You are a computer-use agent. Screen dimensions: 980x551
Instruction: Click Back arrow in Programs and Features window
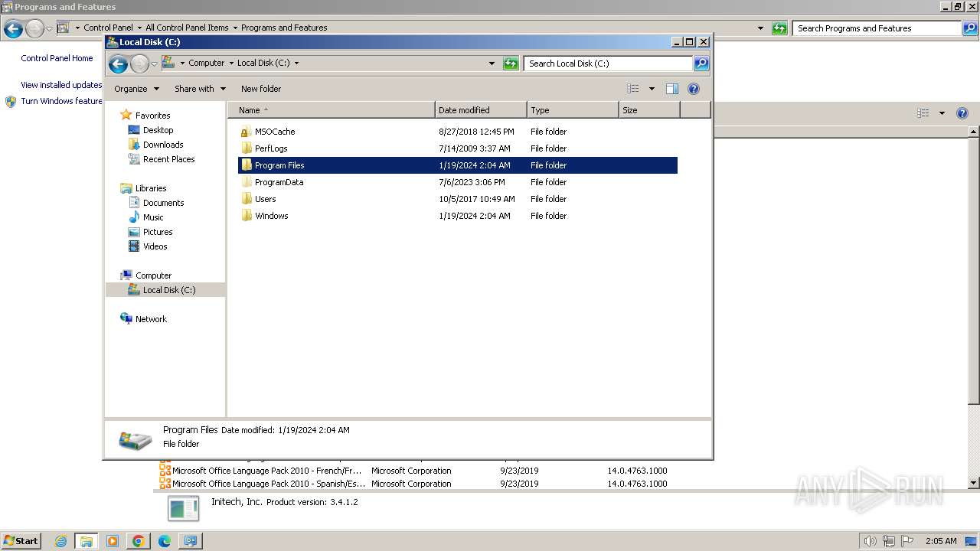tap(13, 29)
